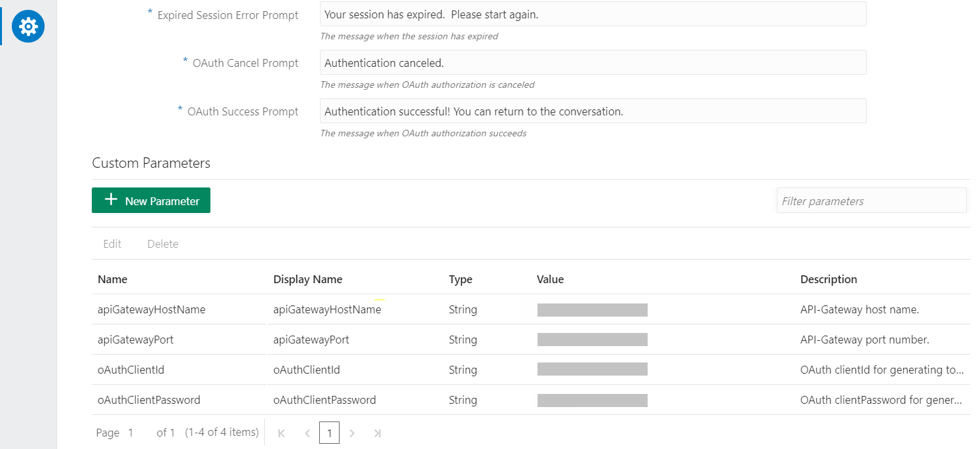Go to next page arrow

(352, 433)
